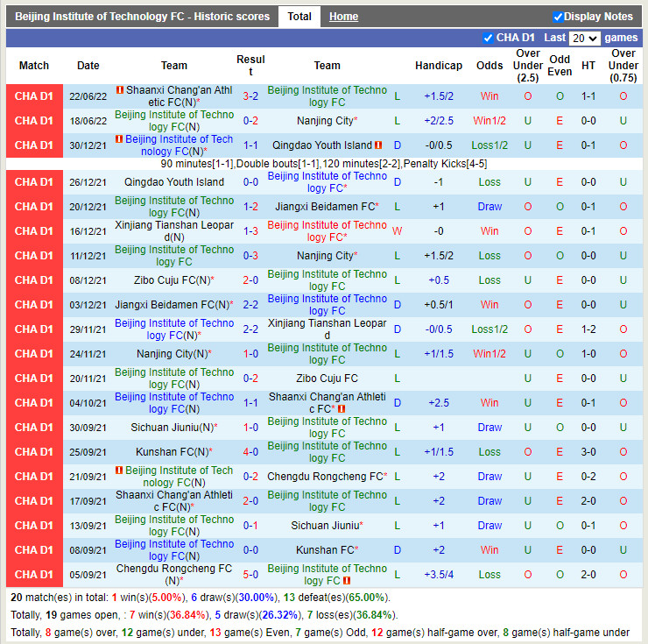Select the Total tab
The height and width of the screenshot is (644, 648).
coord(299,17)
